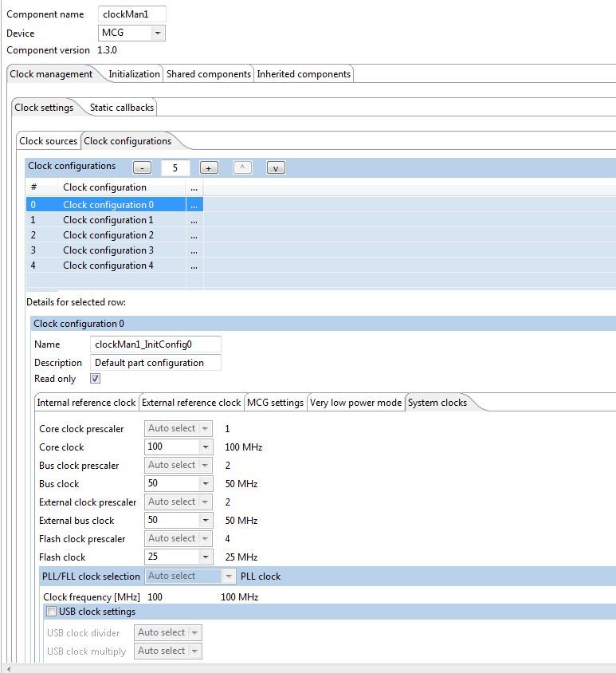Open the Very low power mode tab

[x=355, y=403]
